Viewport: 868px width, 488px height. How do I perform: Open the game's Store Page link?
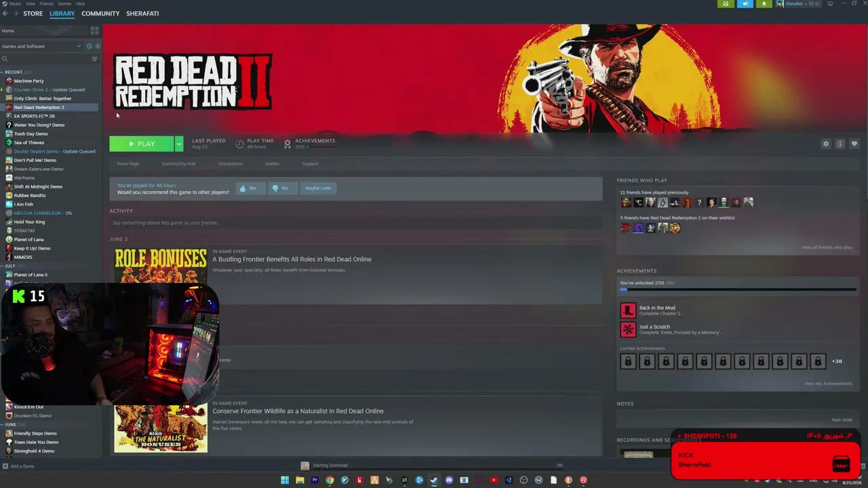[127, 163]
